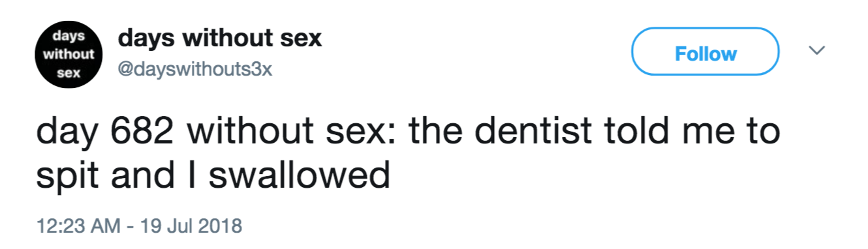Expand the tweet options chevron
Viewport: 868px width, 249px height.
click(817, 50)
